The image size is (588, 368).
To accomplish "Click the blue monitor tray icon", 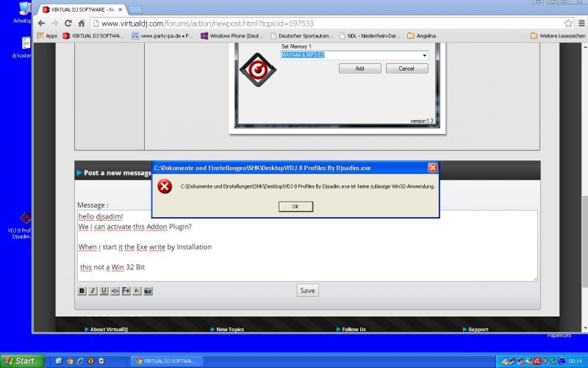I will click(x=562, y=361).
